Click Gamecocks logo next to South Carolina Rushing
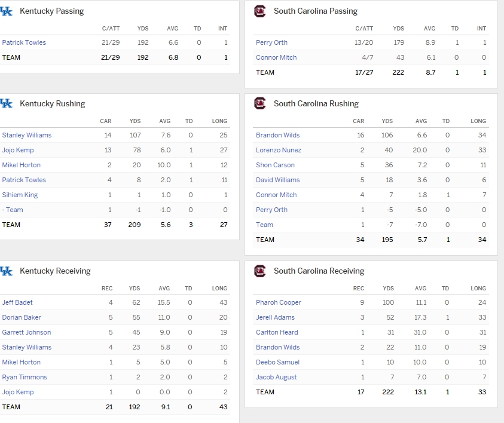Screen dimensions: 504x423 point(259,103)
